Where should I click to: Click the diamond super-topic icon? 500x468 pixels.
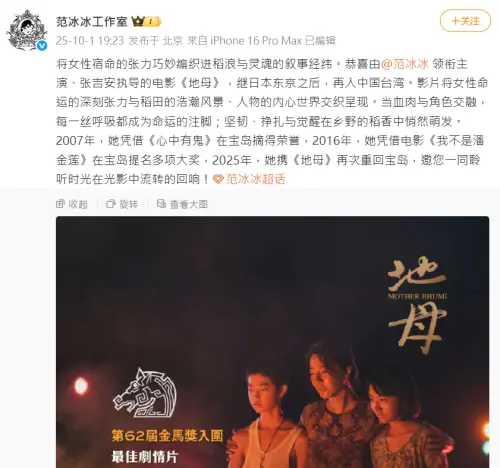pos(218,179)
